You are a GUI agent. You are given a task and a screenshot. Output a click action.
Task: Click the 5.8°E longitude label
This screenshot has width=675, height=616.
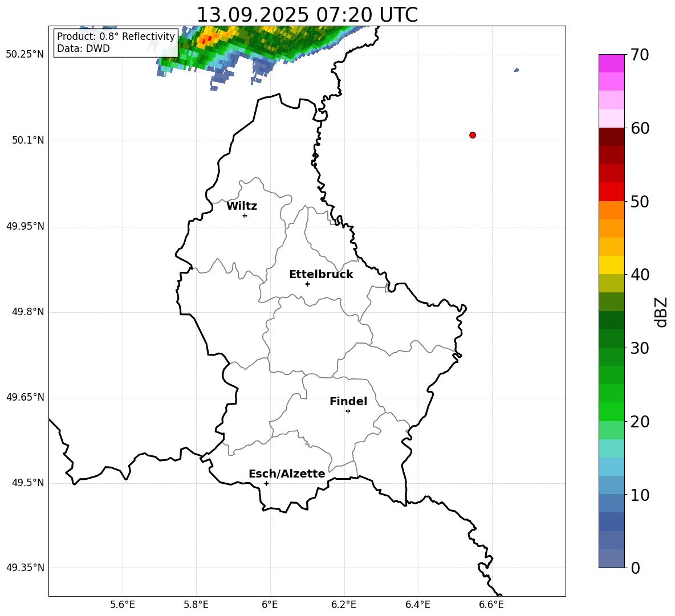(x=196, y=605)
